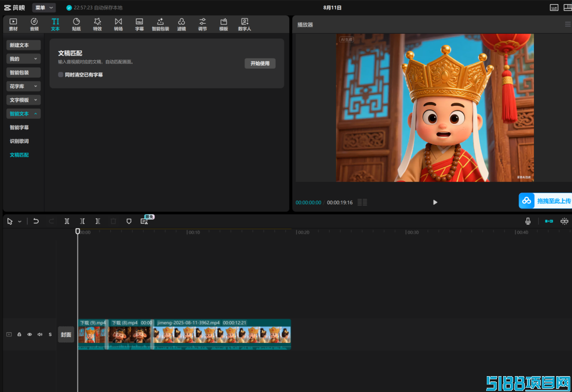Image resolution: width=572 pixels, height=392 pixels.
Task: Choose the selection arrow tool
Action: [x=10, y=222]
